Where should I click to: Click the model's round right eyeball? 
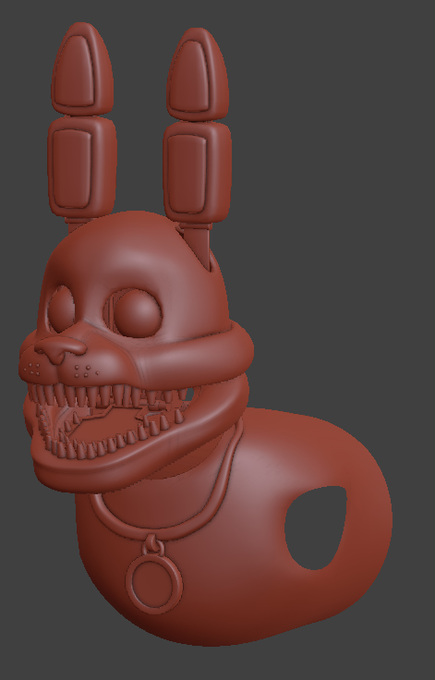click(x=138, y=314)
